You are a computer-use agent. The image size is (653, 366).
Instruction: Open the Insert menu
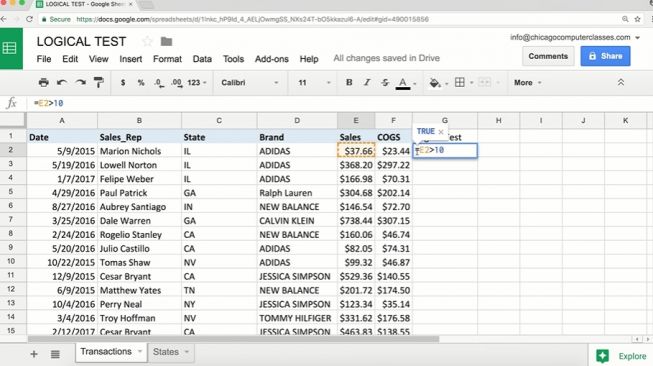[131, 59]
